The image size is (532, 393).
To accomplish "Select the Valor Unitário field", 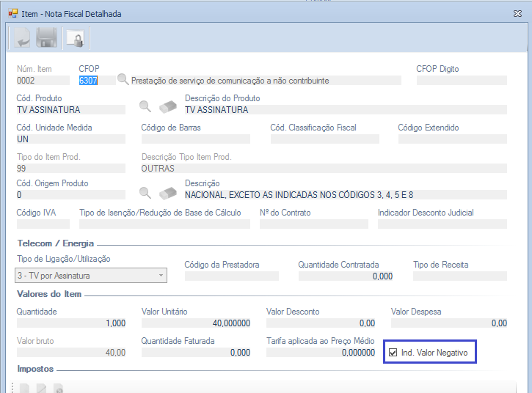I will point(196,323).
